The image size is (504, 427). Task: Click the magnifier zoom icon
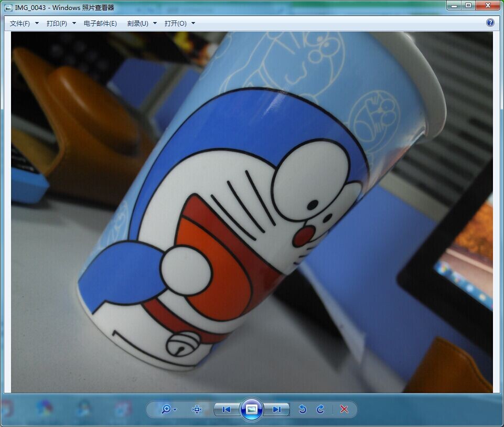click(x=166, y=409)
